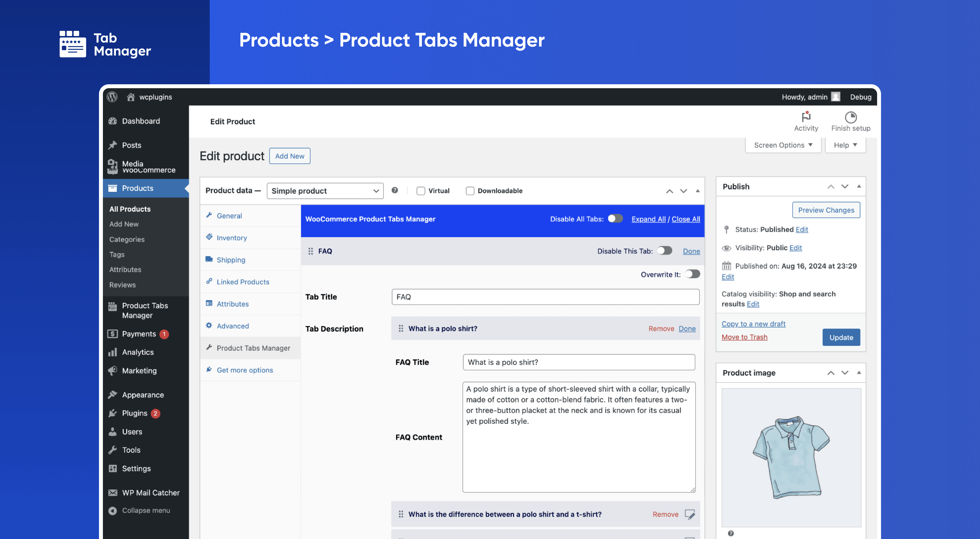Check the Downloadable checkbox
This screenshot has height=539, width=980.
coord(470,191)
